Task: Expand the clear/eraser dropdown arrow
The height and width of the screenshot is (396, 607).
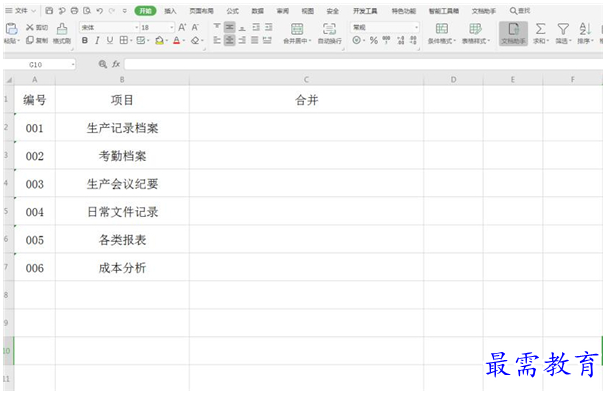Action: tap(202, 41)
